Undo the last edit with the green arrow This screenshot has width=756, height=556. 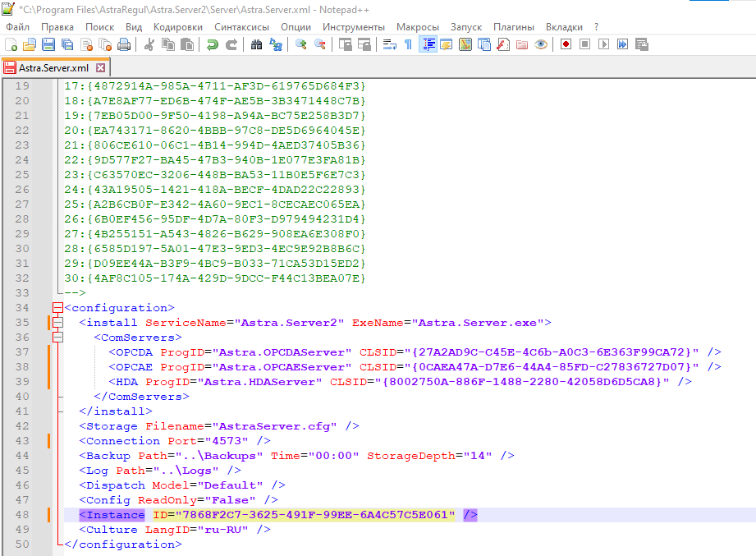pos(213,44)
